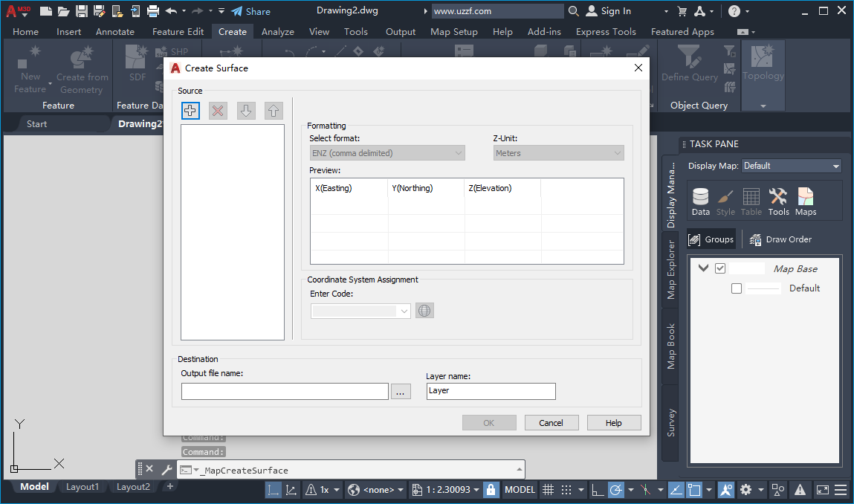This screenshot has height=504, width=854.
Task: Switch to the Analyze ribbon tab
Action: coord(278,31)
